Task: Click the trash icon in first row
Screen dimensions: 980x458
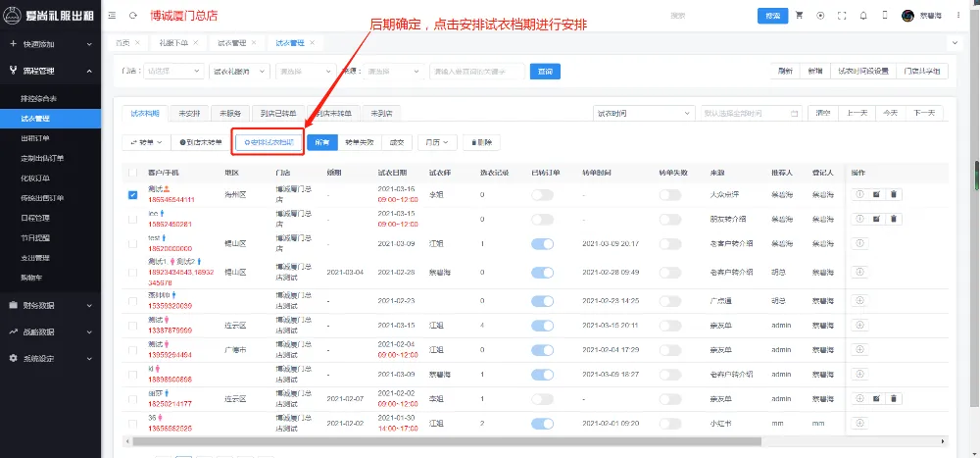Action: (893, 194)
